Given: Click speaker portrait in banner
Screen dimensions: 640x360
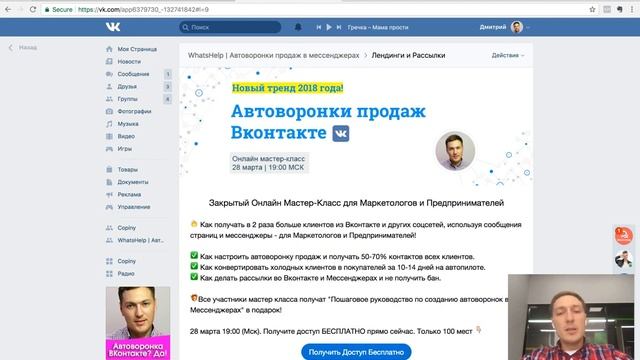Looking at the screenshot, I should click(455, 151).
